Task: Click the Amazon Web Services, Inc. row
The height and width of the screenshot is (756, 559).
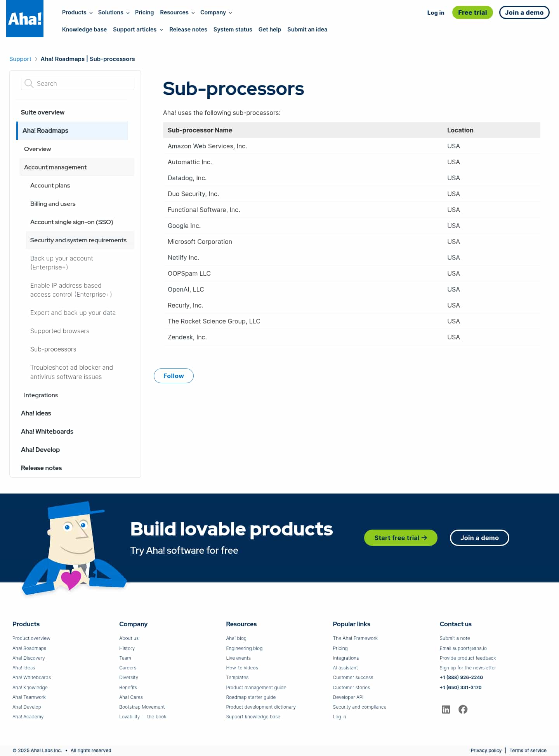Action: (352, 146)
